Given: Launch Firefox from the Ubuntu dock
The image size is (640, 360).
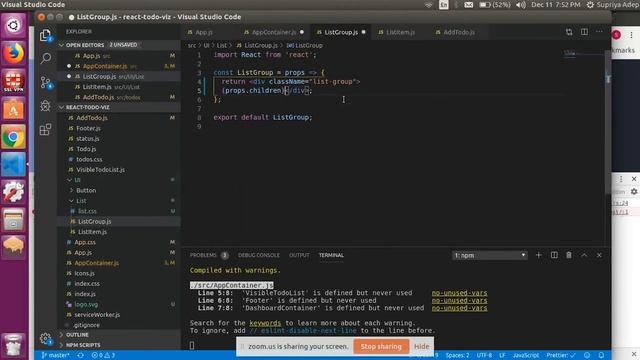Looking at the screenshot, I should coord(13,53).
